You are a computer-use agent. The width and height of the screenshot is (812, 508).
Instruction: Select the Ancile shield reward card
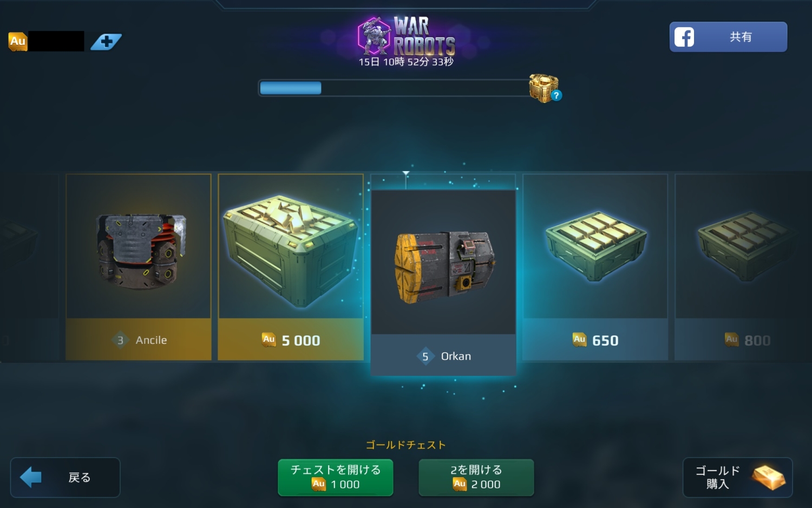coord(139,267)
